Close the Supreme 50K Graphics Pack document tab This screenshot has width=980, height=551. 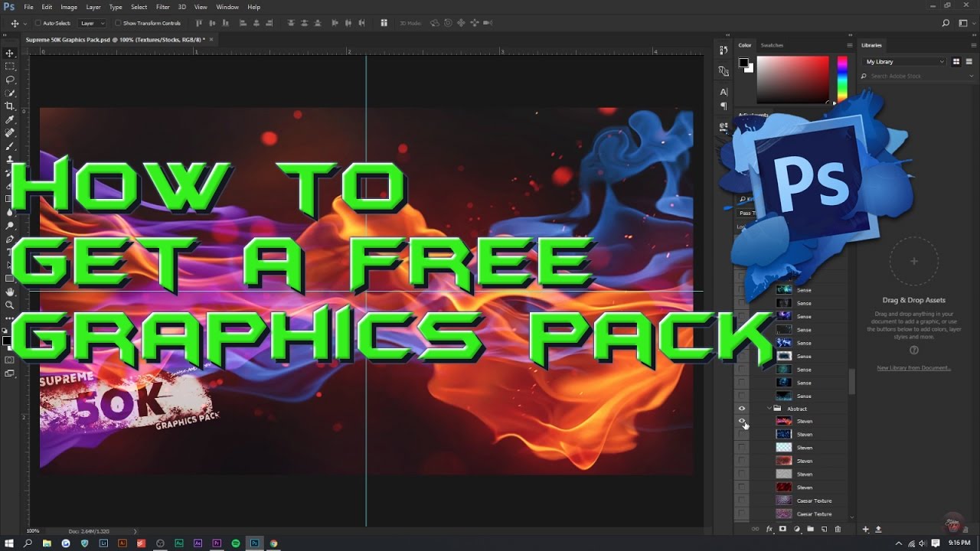point(211,39)
